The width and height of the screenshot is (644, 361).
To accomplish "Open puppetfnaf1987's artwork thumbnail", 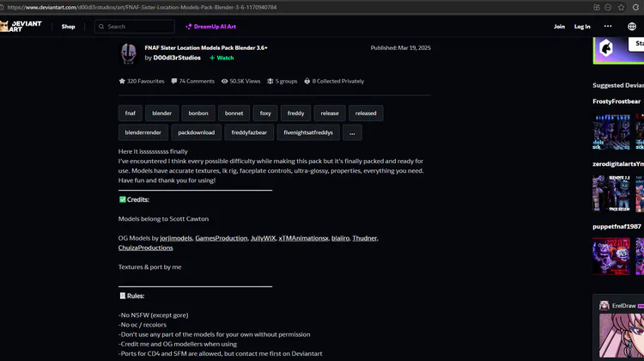I will pos(611,256).
